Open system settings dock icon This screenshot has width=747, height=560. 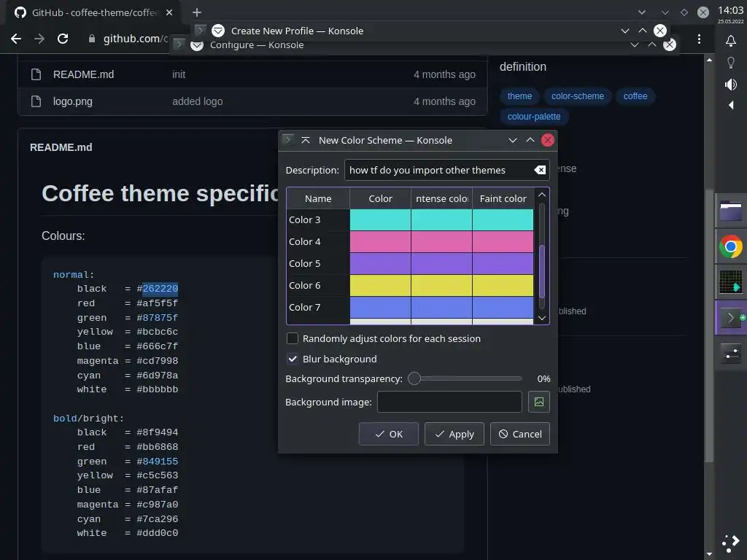click(x=731, y=354)
